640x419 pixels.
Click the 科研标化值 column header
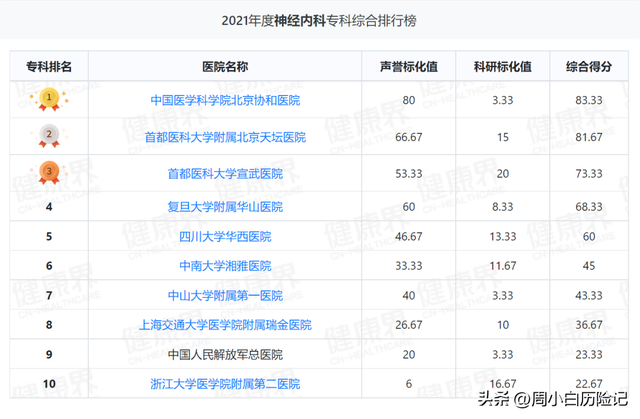[502, 67]
